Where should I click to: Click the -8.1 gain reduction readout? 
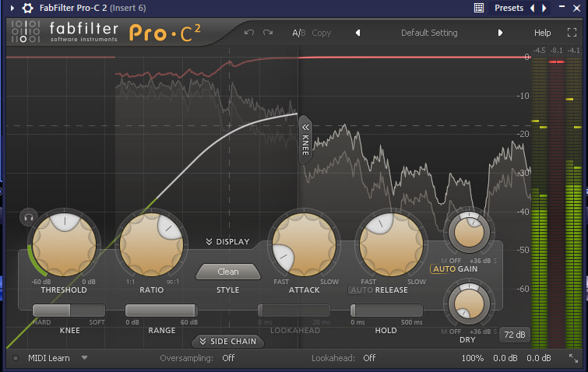coord(557,51)
